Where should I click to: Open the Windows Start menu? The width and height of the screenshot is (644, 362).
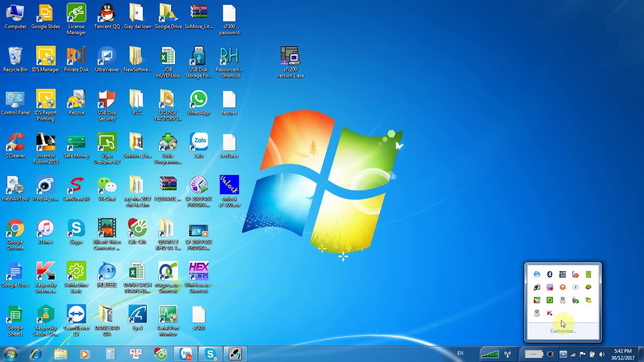tap(10, 354)
